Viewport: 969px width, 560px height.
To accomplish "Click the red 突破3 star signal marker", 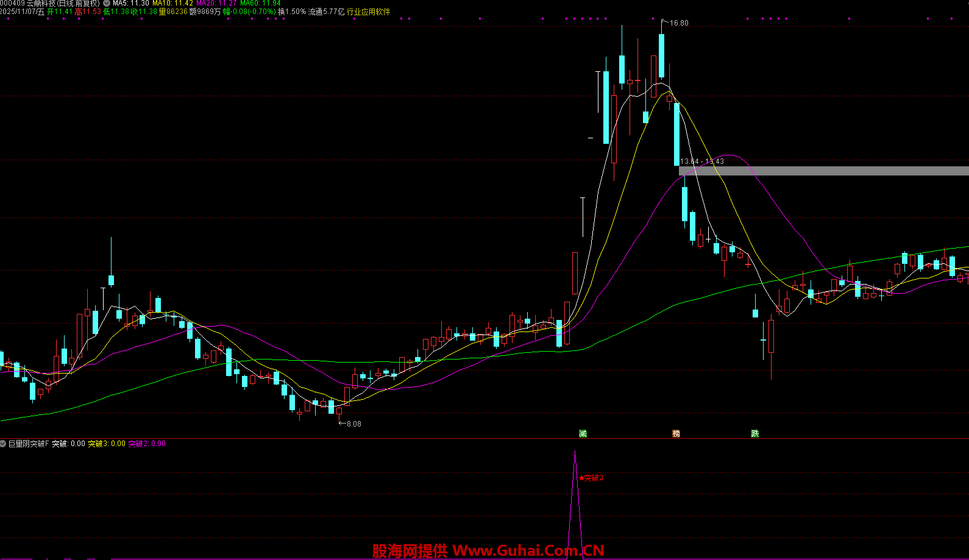I will pyautogui.click(x=591, y=478).
